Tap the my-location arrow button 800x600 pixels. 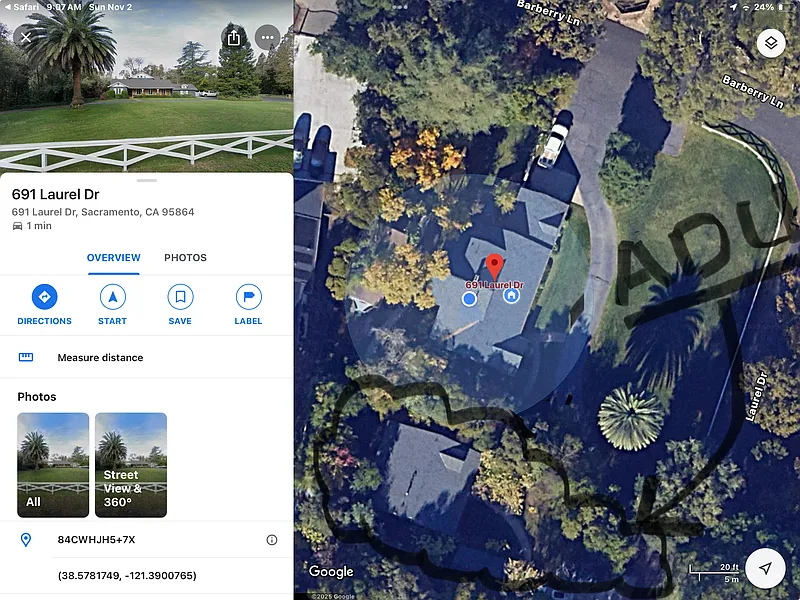coord(765,568)
